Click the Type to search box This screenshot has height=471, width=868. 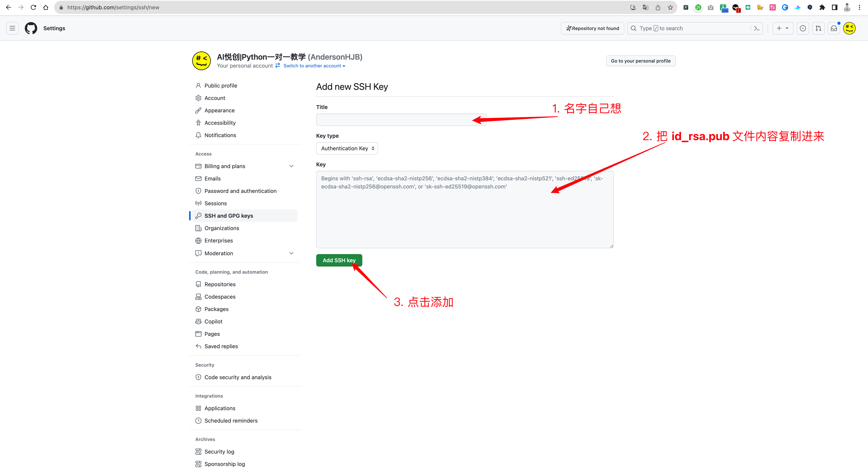click(689, 28)
